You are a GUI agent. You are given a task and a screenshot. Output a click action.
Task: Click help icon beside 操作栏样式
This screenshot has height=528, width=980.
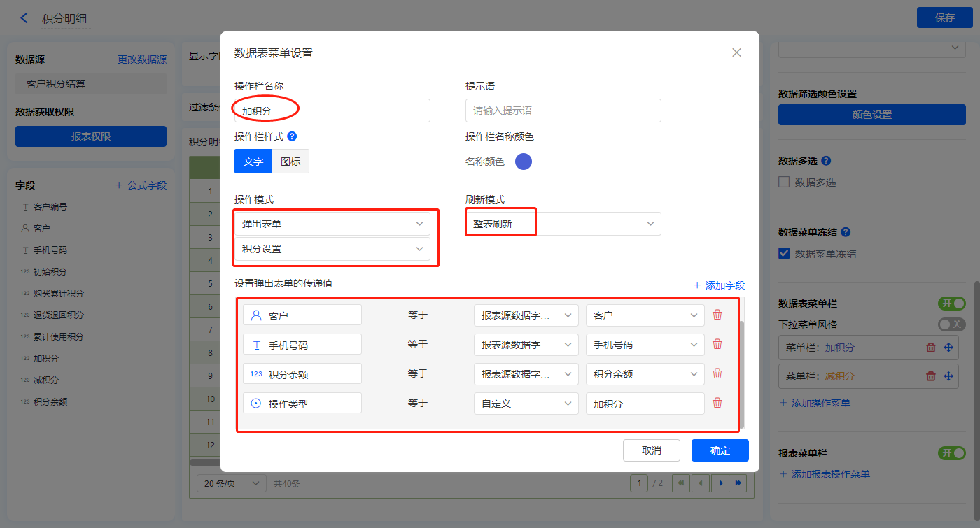tap(292, 136)
